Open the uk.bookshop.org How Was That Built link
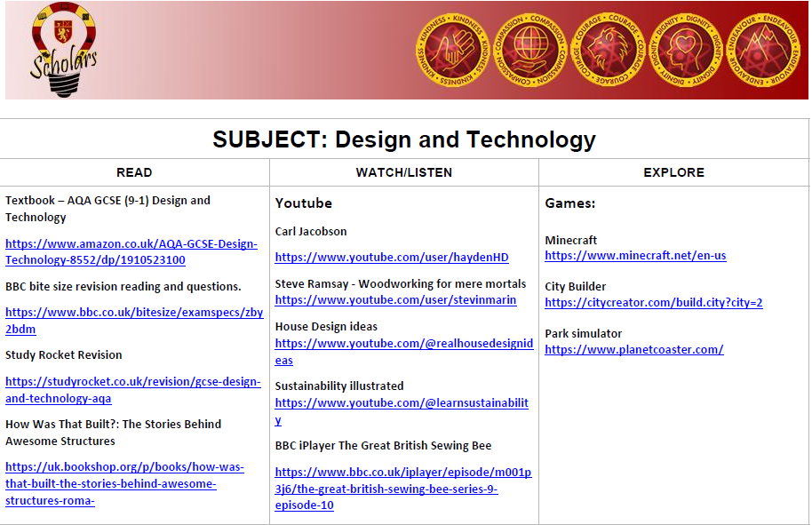 click(x=124, y=483)
